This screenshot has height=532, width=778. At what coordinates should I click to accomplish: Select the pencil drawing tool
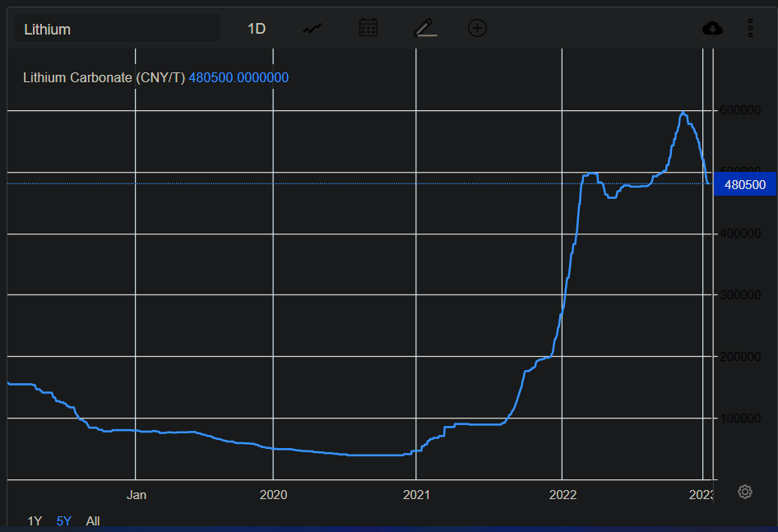(424, 28)
